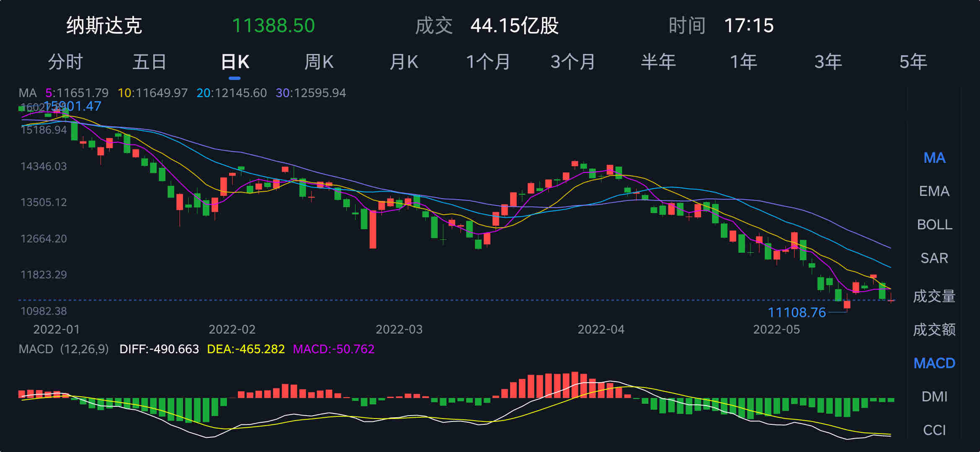Switch to the 分时 intraday tab
Viewport: 980px width, 452px height.
[x=65, y=62]
